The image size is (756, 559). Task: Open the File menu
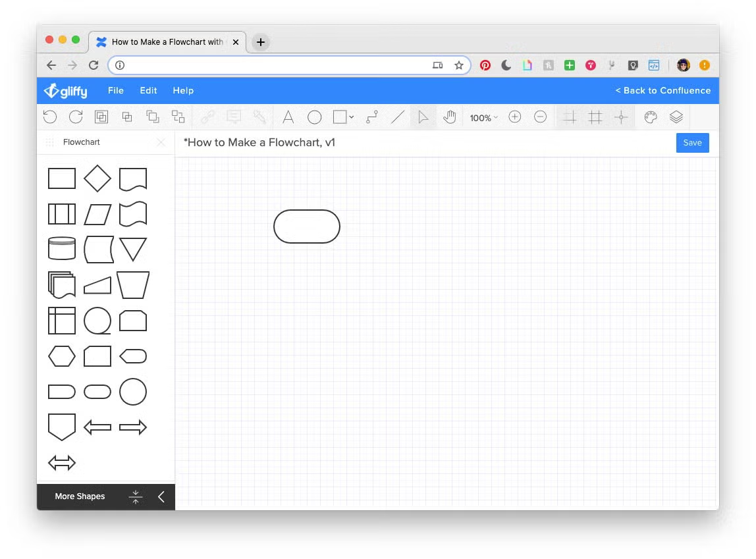(x=116, y=90)
